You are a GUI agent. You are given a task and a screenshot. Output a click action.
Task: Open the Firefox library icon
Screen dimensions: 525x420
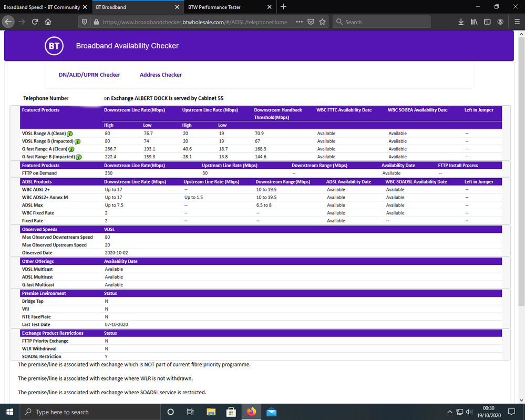tap(474, 22)
